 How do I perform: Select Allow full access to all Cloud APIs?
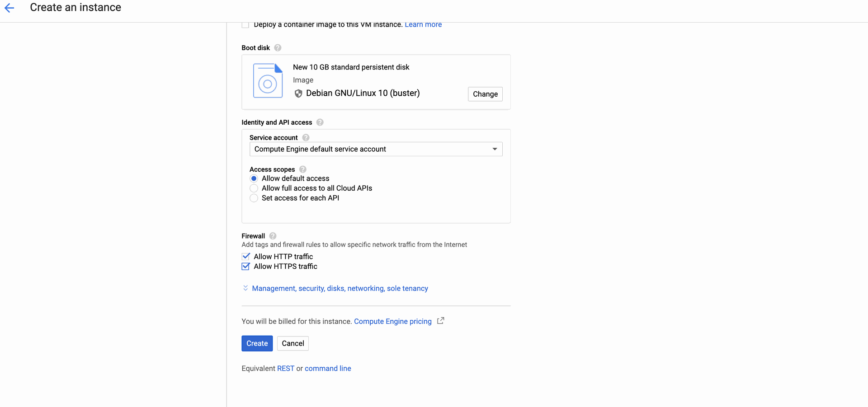(254, 188)
